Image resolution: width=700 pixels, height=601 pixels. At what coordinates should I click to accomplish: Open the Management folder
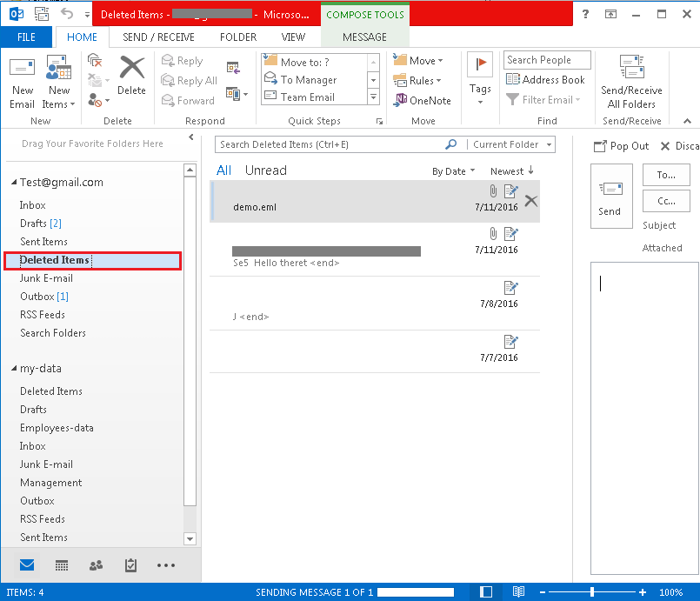pyautogui.click(x=51, y=483)
